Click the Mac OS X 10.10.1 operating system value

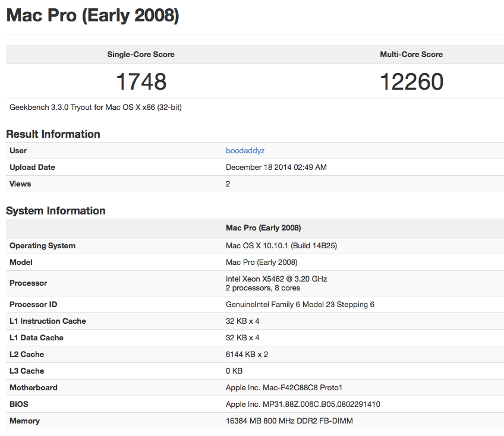pyautogui.click(x=282, y=246)
